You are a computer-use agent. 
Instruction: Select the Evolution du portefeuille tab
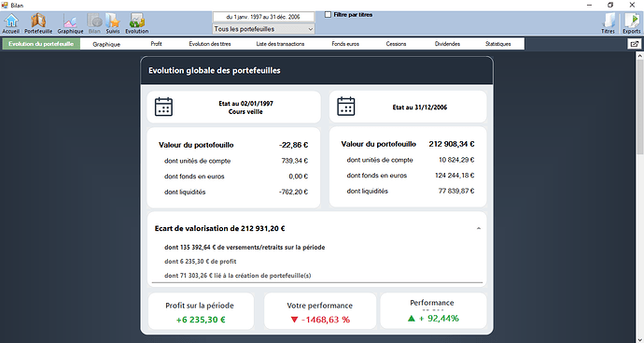tap(41, 44)
